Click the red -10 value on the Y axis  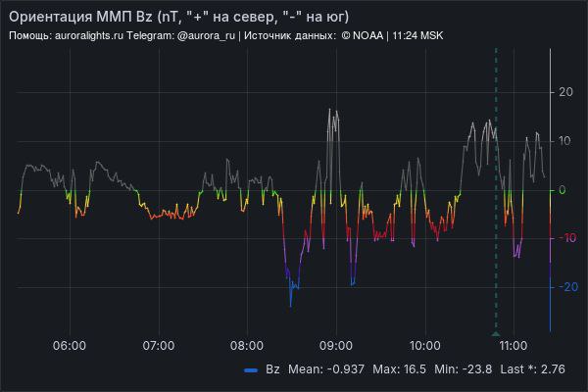click(567, 238)
